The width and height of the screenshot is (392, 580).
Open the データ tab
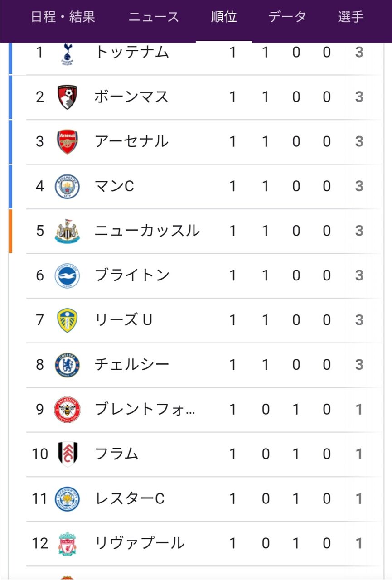click(x=287, y=17)
